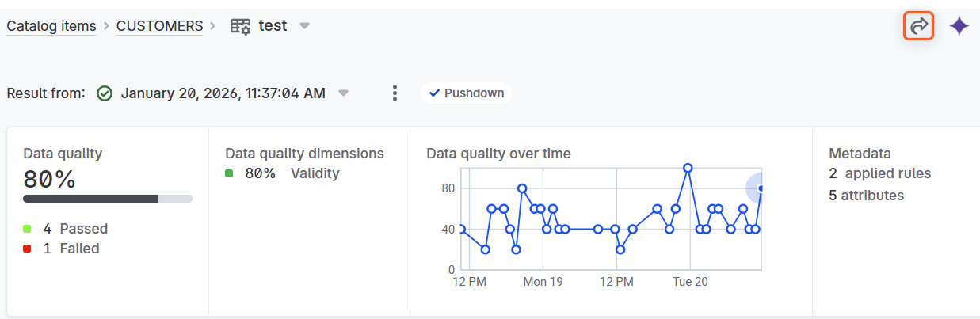980x319 pixels.
Task: Expand the test item dropdown arrow
Action: [x=304, y=26]
